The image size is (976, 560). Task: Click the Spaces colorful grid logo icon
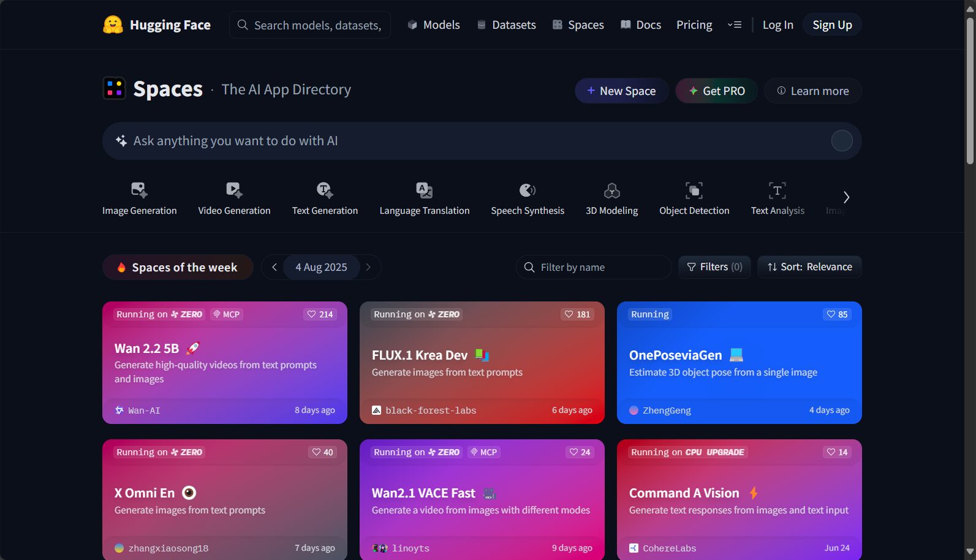tap(114, 89)
